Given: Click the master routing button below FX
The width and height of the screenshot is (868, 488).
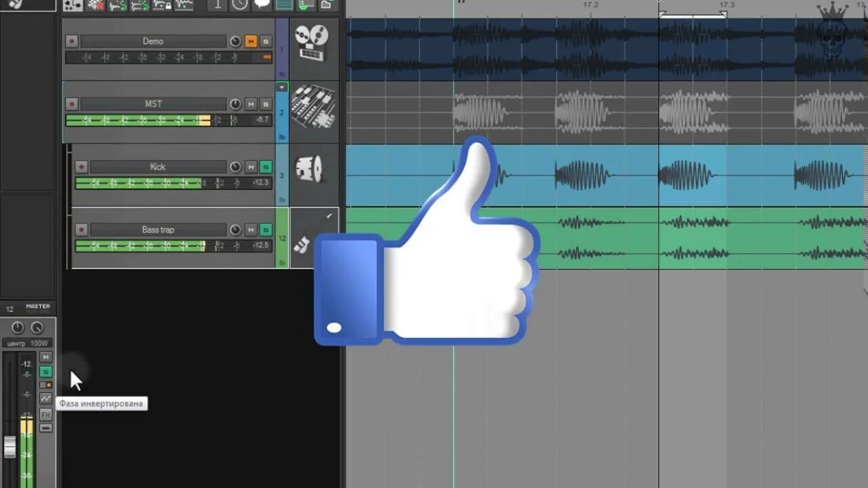Looking at the screenshot, I should [45, 428].
